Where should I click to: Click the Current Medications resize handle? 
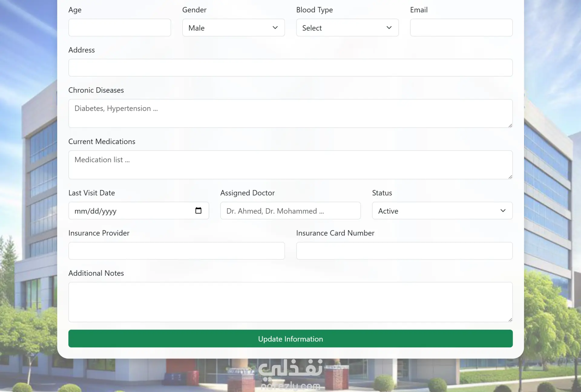tap(510, 177)
